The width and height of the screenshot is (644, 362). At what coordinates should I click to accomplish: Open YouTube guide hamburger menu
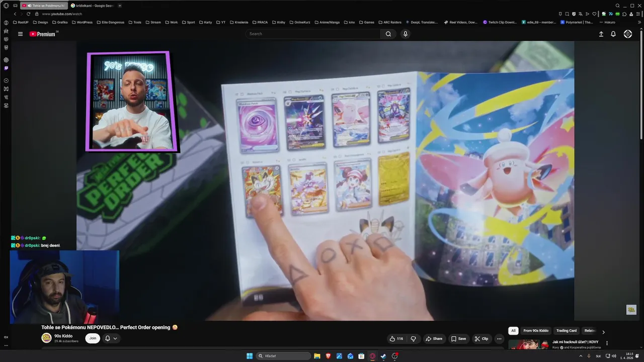coord(20,34)
